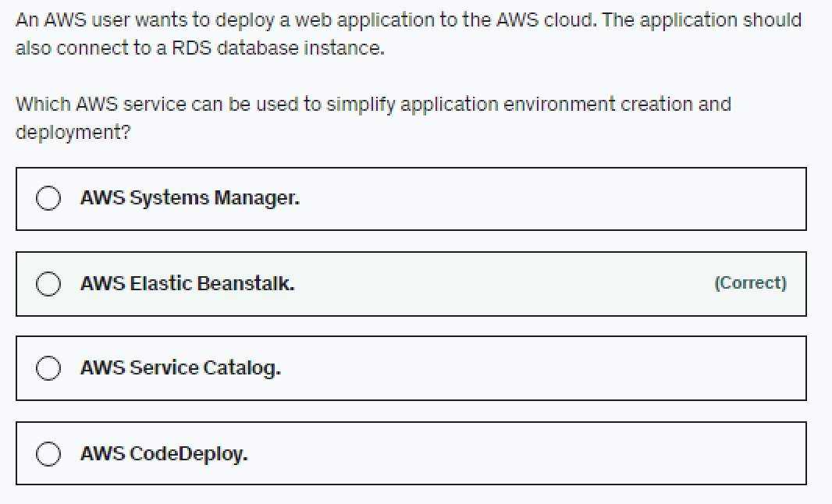
Task: Select the AWS Systems Manager radio button
Action: pos(48,198)
